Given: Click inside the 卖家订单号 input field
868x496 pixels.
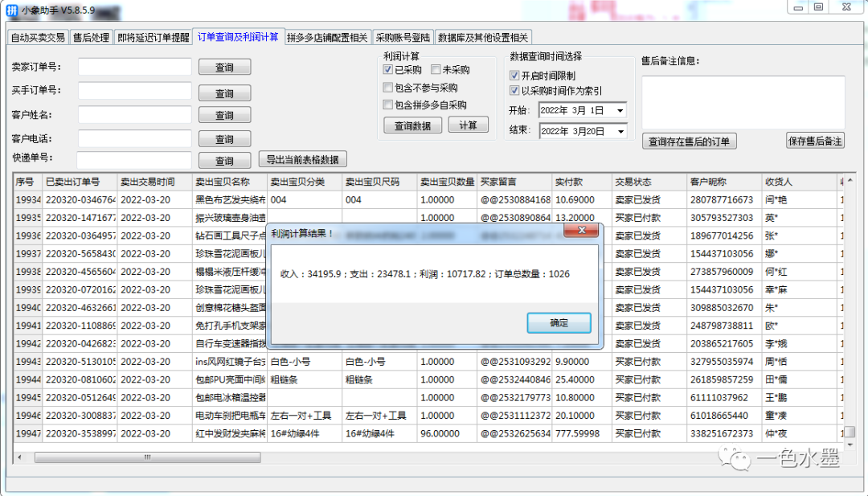Looking at the screenshot, I should (x=133, y=67).
